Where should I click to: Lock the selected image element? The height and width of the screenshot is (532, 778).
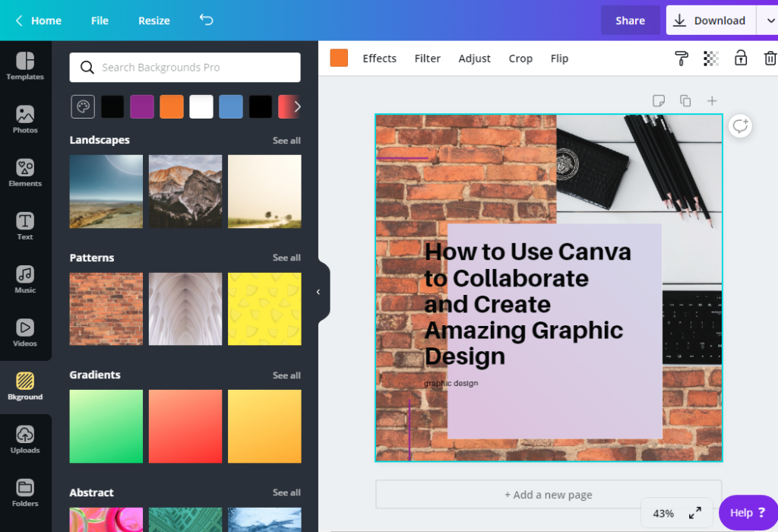click(741, 58)
